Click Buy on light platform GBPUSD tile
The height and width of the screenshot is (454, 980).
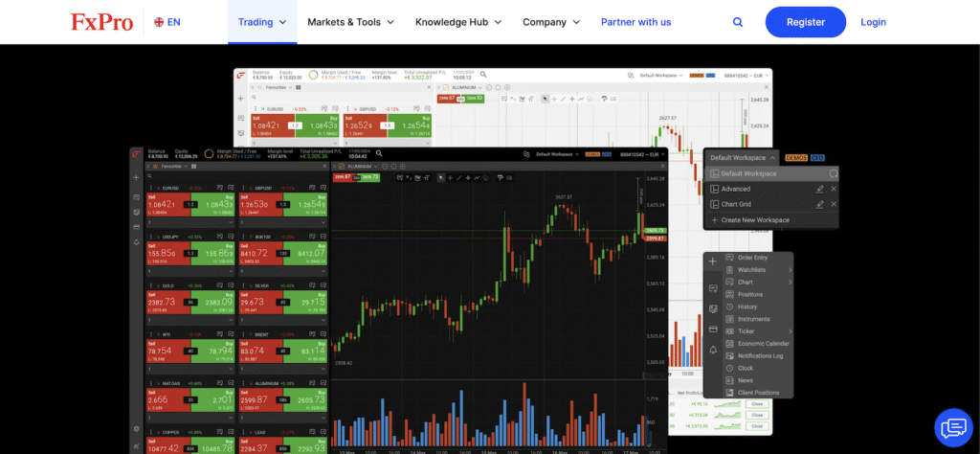point(410,125)
